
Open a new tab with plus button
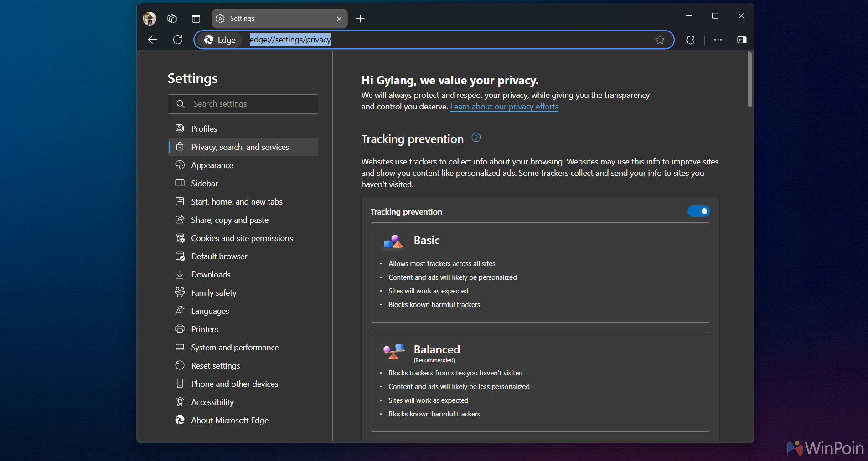tap(361, 19)
